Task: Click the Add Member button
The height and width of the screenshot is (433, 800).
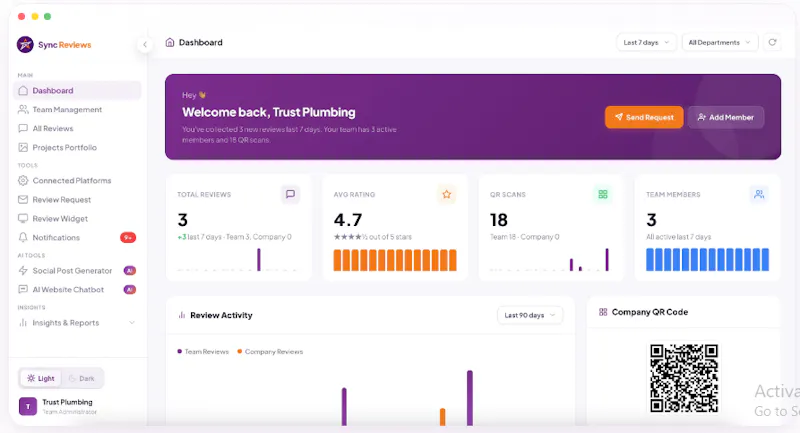Action: click(726, 117)
